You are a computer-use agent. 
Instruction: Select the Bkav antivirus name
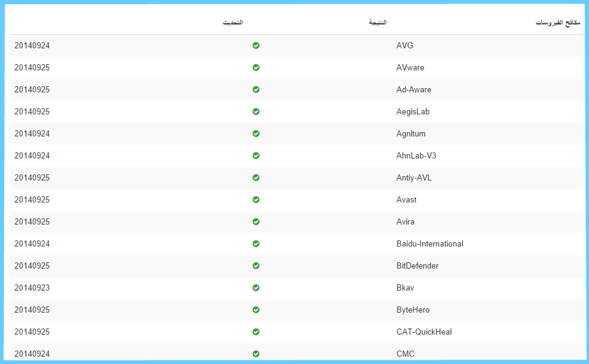click(405, 288)
